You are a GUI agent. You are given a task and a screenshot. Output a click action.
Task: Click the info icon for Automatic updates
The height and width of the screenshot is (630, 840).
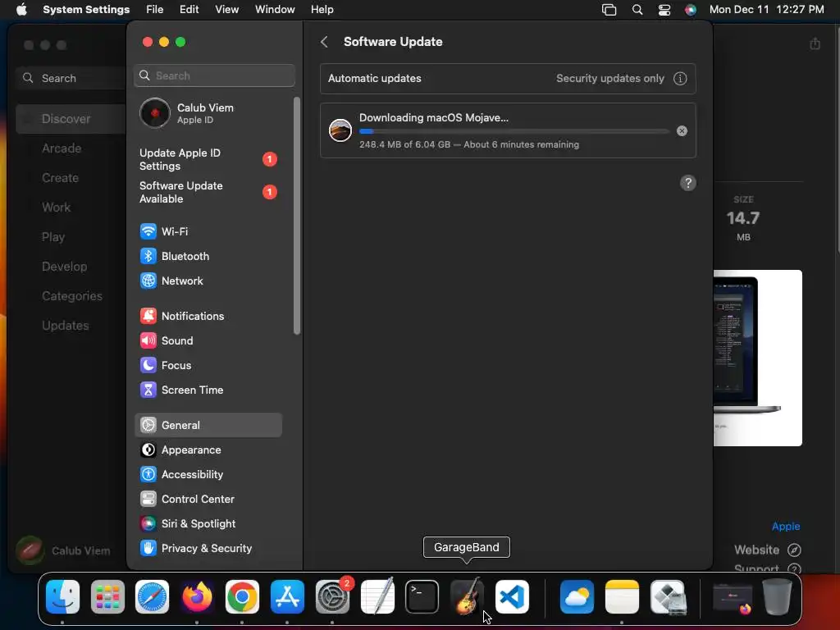[680, 79]
